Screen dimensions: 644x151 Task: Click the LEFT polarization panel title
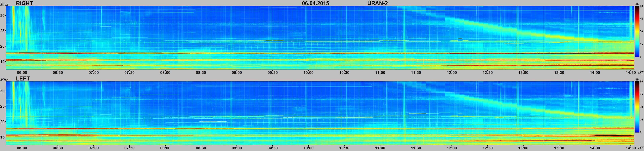point(23,78)
